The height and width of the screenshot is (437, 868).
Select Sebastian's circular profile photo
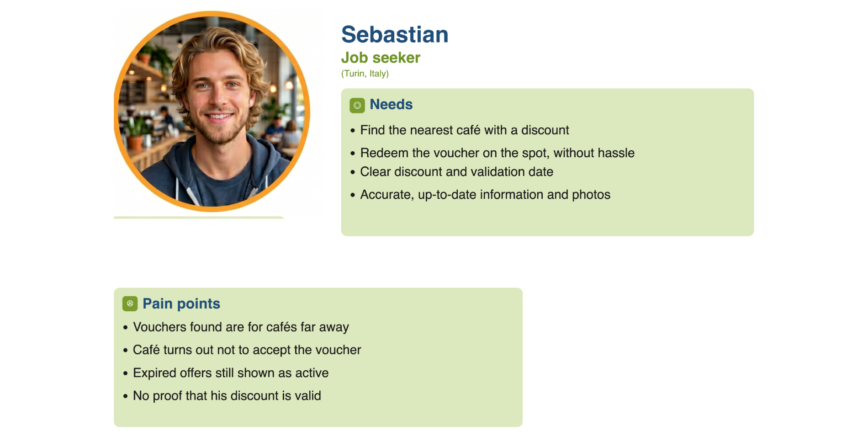pos(212,112)
